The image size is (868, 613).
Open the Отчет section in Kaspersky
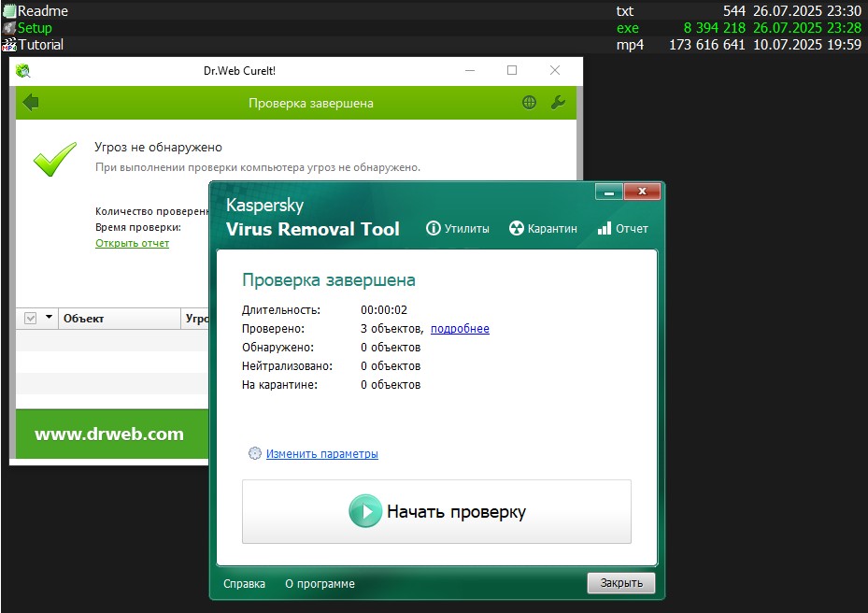623,229
